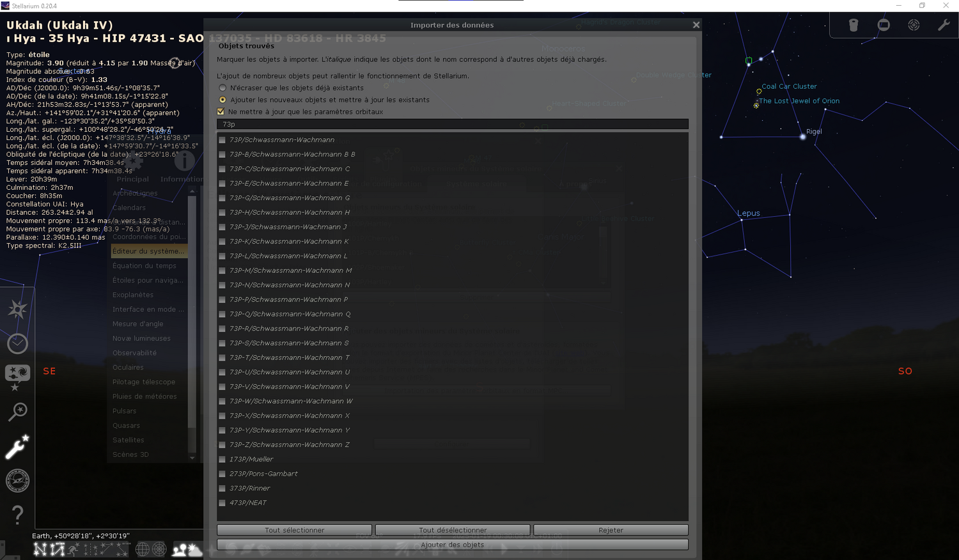The width and height of the screenshot is (959, 560).
Task: Open the Location window icon
Action: [17, 309]
